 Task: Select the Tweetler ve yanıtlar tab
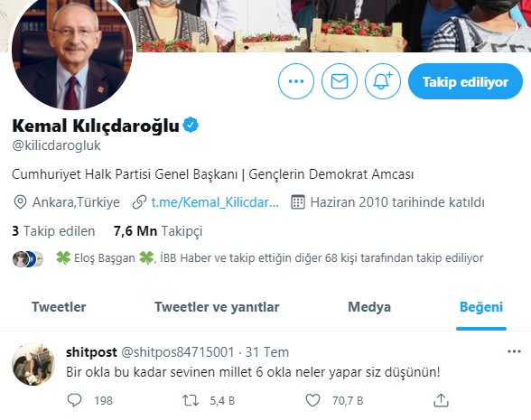[217, 307]
